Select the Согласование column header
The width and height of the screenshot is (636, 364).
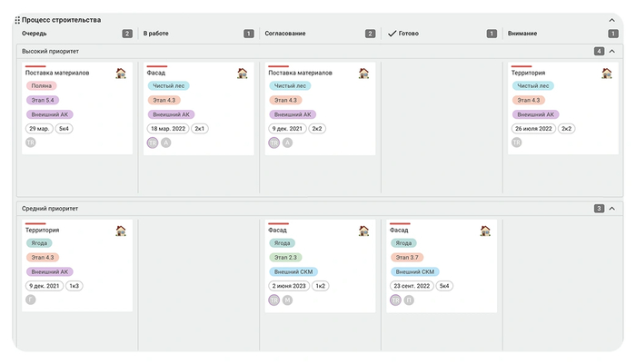click(284, 34)
